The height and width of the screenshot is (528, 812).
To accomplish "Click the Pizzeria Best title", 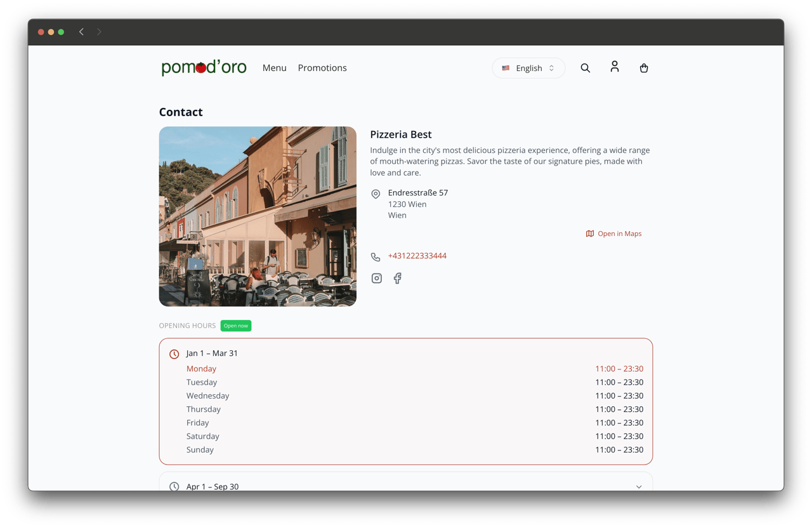I will (x=401, y=135).
